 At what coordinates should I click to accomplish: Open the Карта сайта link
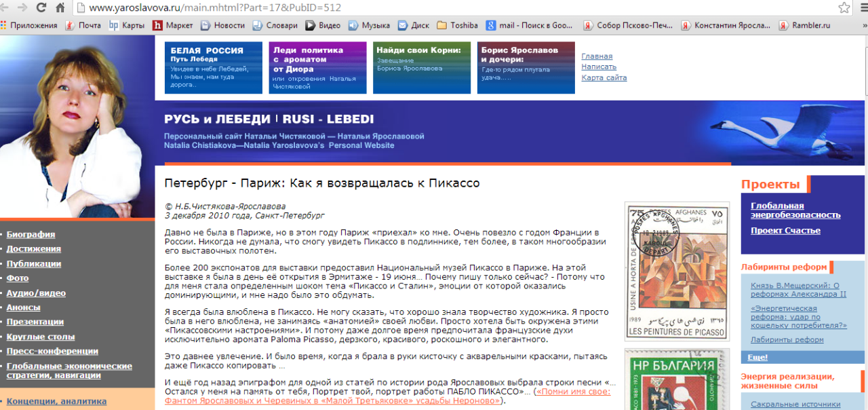point(604,77)
